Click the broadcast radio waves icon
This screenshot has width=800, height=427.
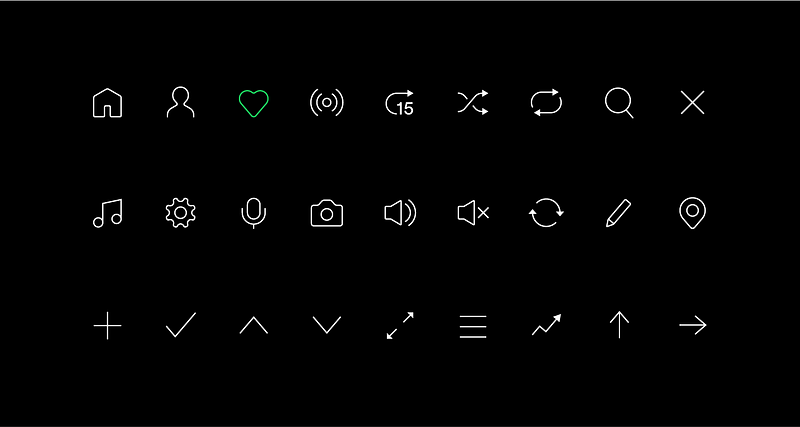click(x=327, y=103)
